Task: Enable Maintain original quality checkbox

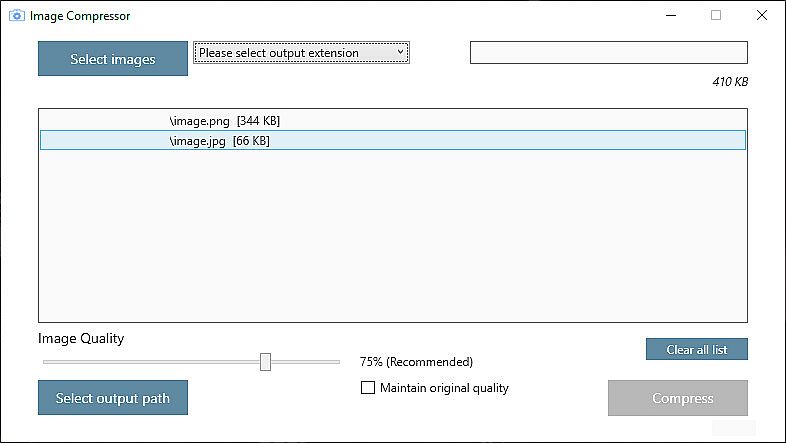Action: tap(368, 387)
